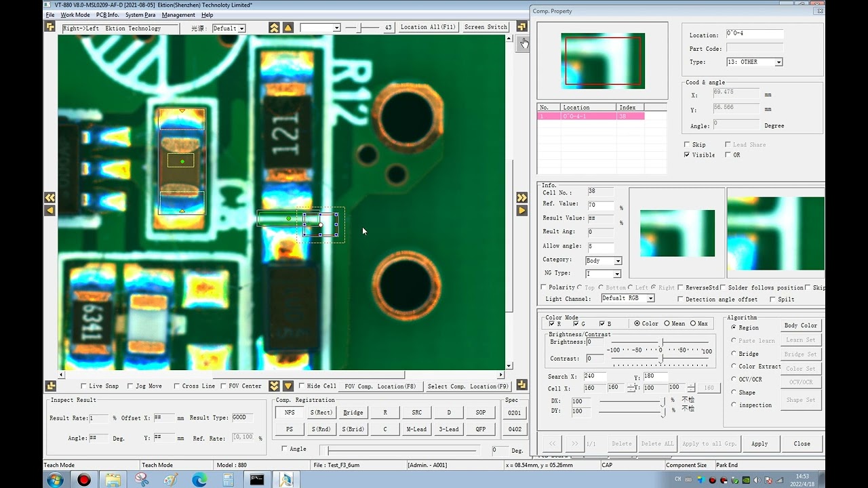Viewport: 868px width, 488px height.
Task: Click the VT-880 app taskbar icon
Action: 285,480
